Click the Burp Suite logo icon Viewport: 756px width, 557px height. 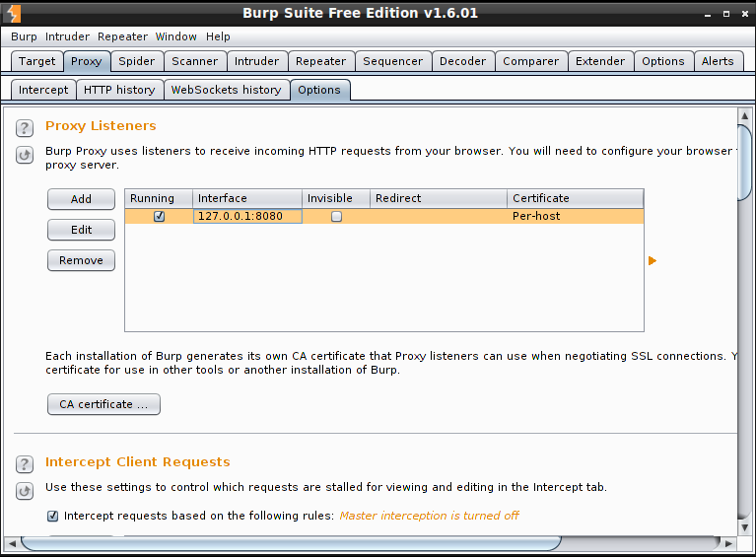coord(13,14)
